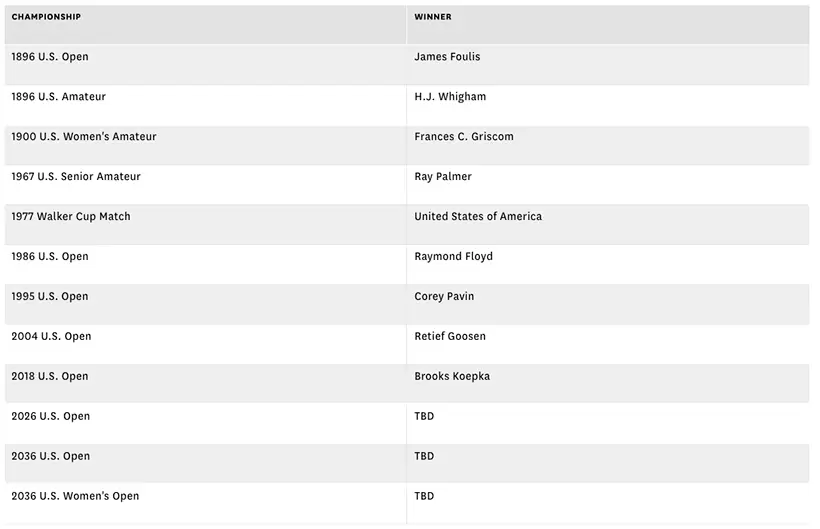Image resolution: width=820 pixels, height=529 pixels.
Task: Select the 1967 U.S. Senior Amateur entry
Action: (76, 177)
